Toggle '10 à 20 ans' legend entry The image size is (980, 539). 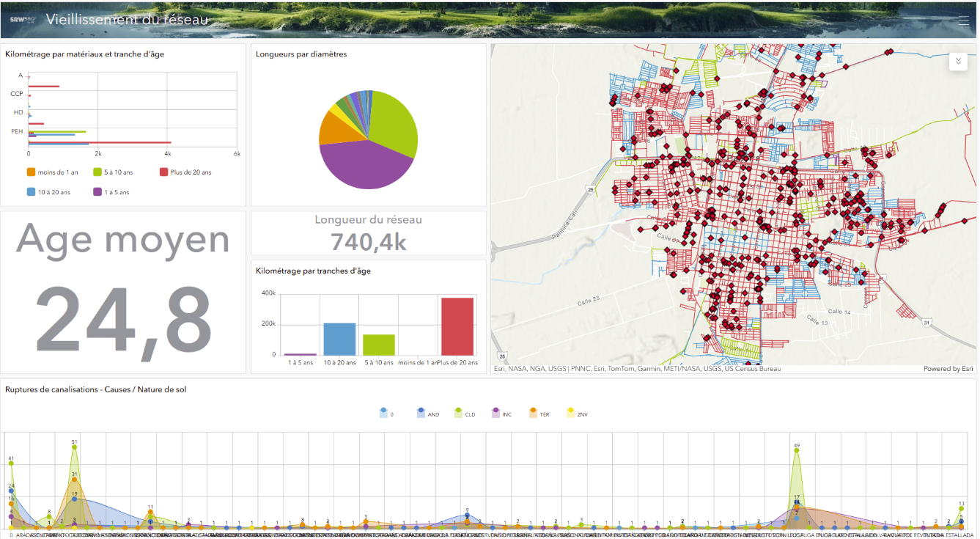click(32, 192)
